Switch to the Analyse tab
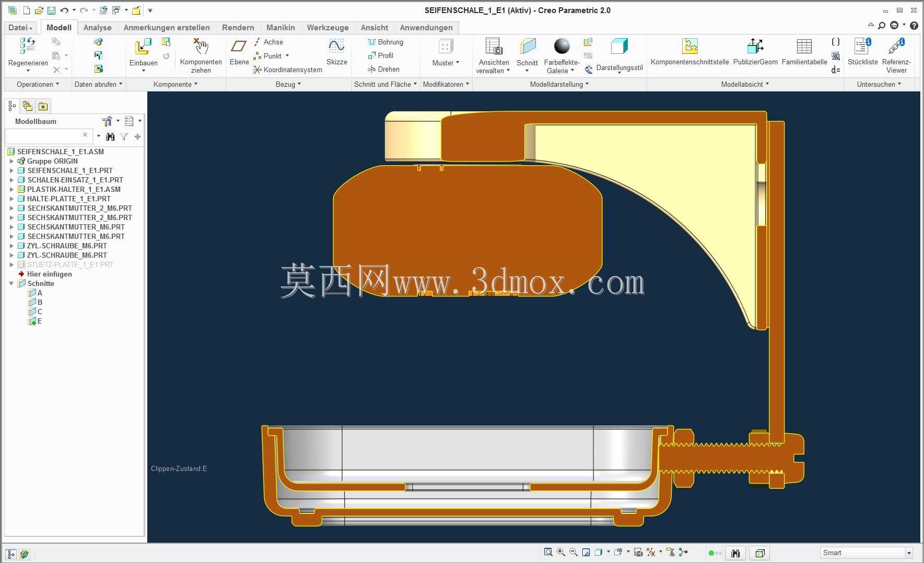This screenshot has height=563, width=924. 98,28
